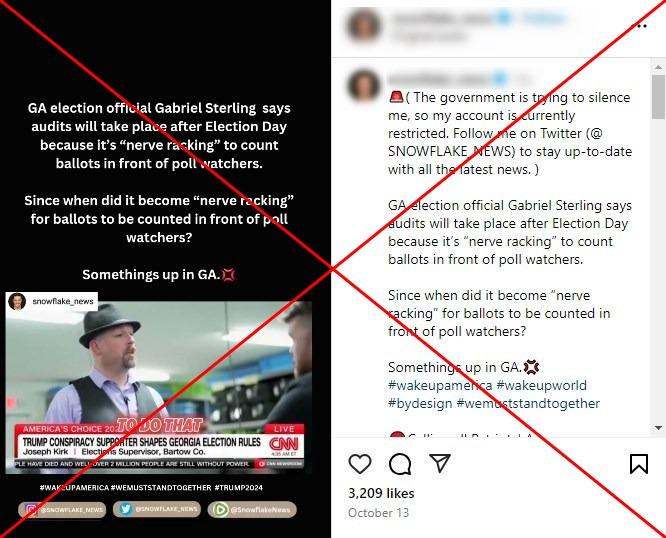
Task: Open the #bydesign hashtag link
Action: [420, 403]
